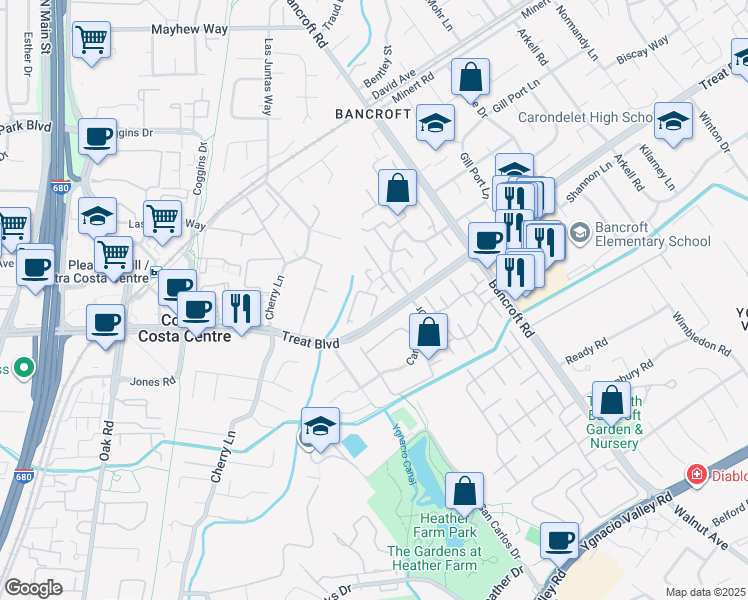Select the Walnut Ave street label

pyautogui.click(x=701, y=528)
